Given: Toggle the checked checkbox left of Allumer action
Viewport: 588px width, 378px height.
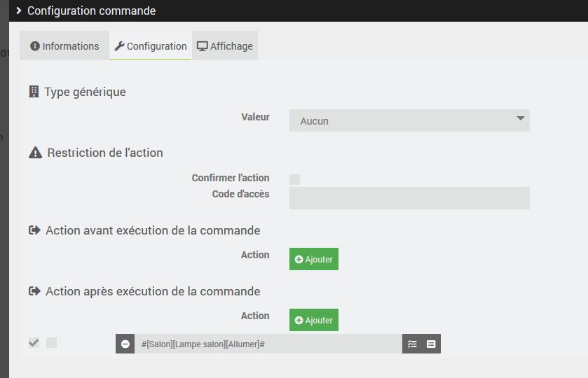Looking at the screenshot, I should [x=34, y=342].
